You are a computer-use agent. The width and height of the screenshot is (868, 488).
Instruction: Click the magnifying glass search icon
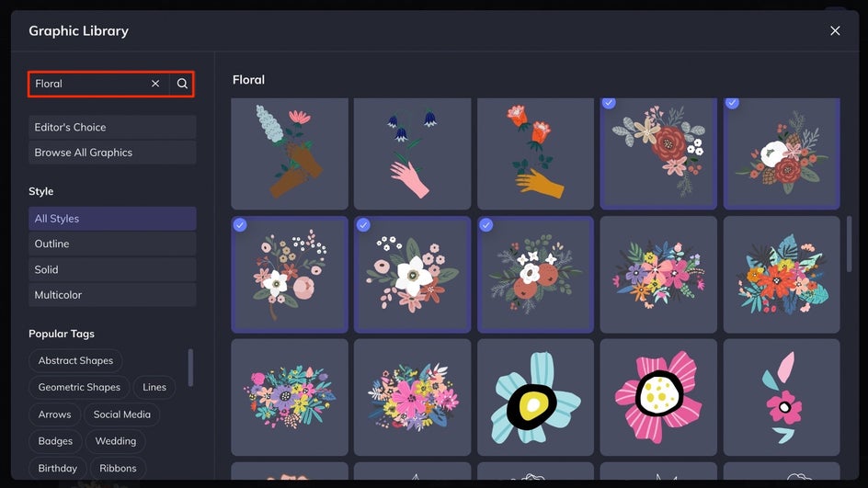point(182,84)
